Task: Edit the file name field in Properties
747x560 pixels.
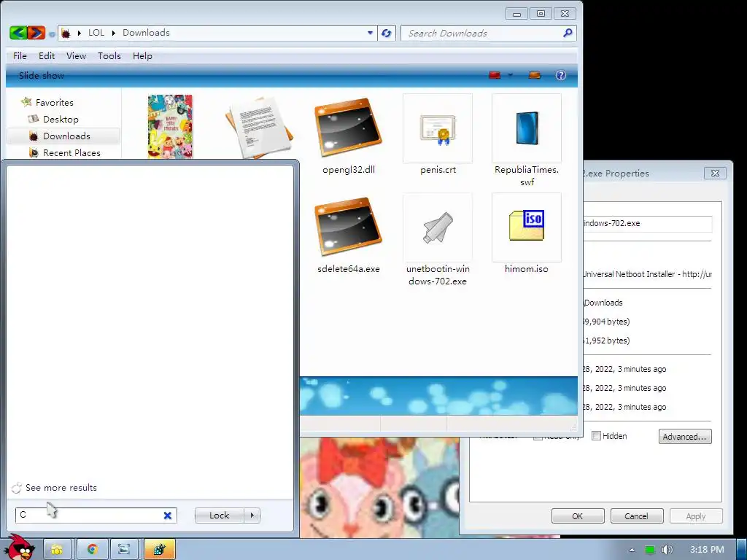Action: point(648,223)
